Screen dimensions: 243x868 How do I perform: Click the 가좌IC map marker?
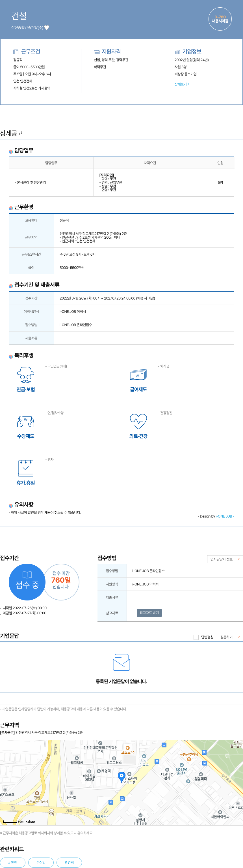click(x=51, y=810)
